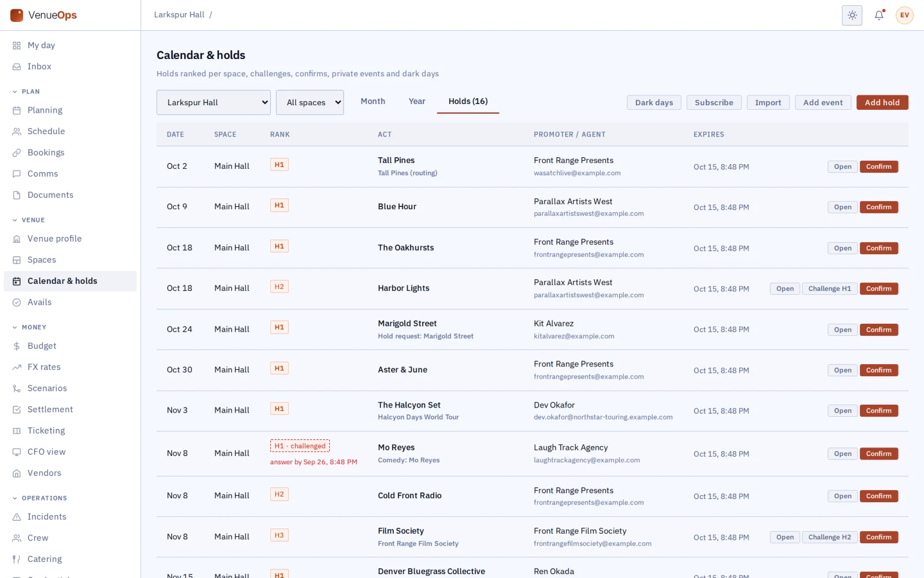Go to Bookings via link icon
The height and width of the screenshot is (578, 924).
pyautogui.click(x=17, y=153)
